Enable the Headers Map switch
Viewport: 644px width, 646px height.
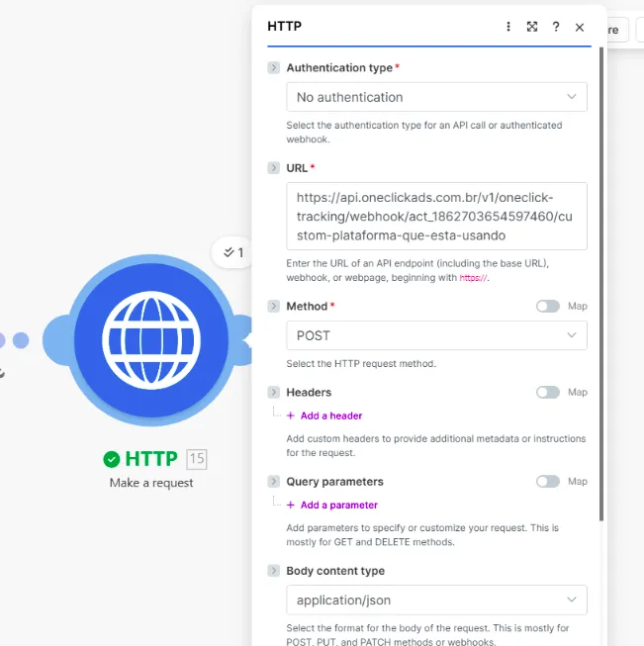click(548, 392)
